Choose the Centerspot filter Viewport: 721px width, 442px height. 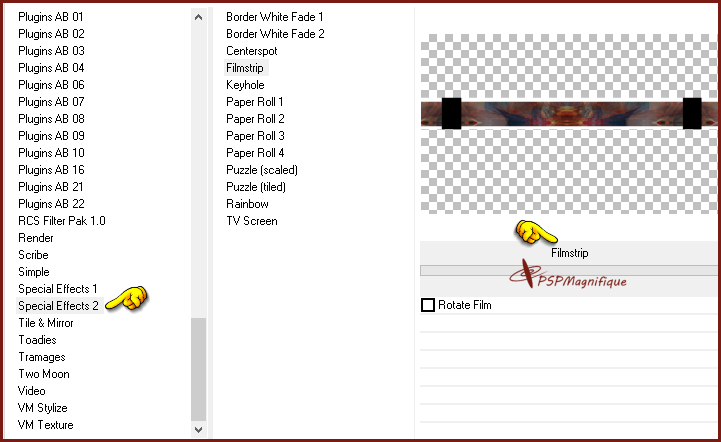point(252,51)
